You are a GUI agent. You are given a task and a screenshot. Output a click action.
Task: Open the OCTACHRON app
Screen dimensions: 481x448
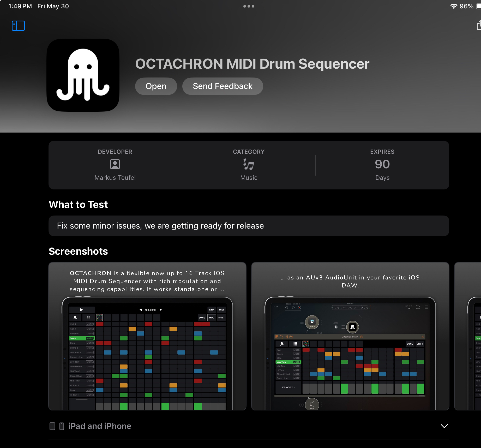[156, 86]
